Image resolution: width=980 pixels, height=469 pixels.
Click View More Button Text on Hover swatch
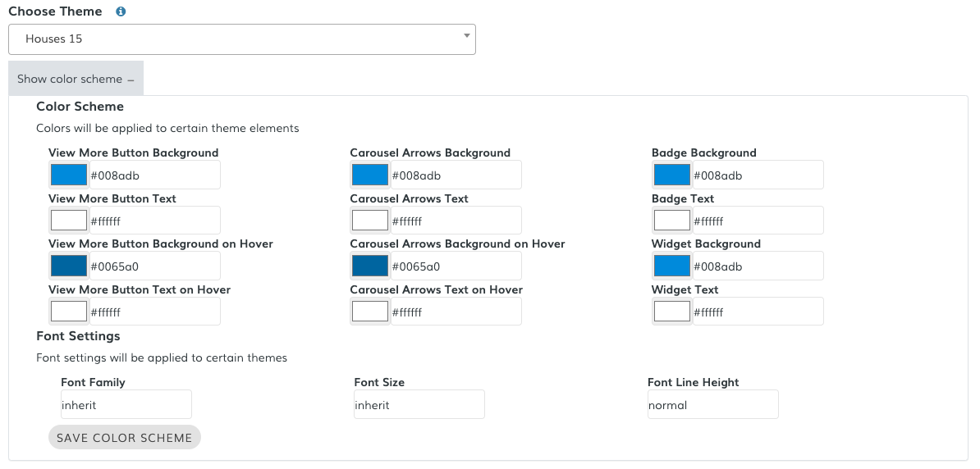[x=69, y=312]
